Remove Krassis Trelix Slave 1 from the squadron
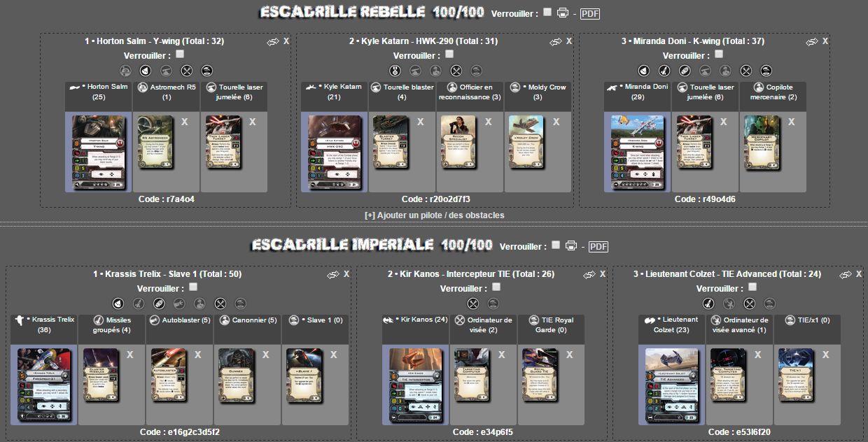Viewport: 868px width, 442px height. 346,275
